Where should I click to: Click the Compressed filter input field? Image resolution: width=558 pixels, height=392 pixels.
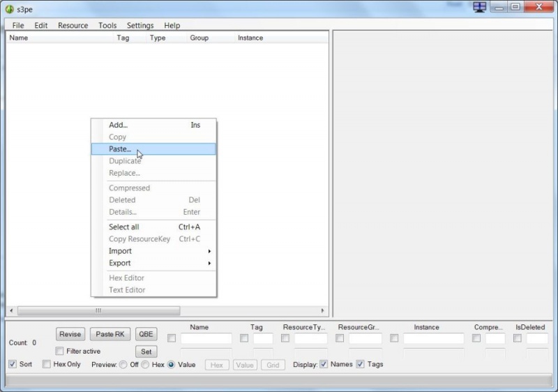[x=495, y=338]
